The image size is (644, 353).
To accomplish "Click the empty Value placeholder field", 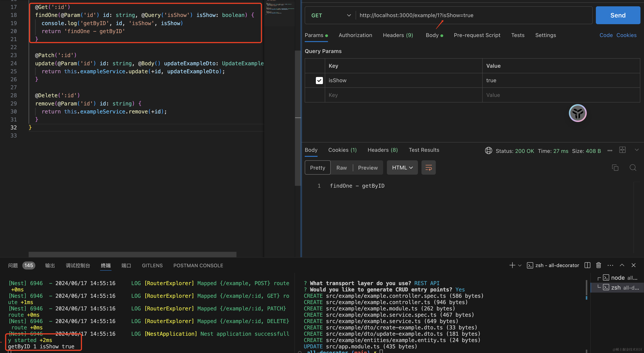I will tap(561, 95).
